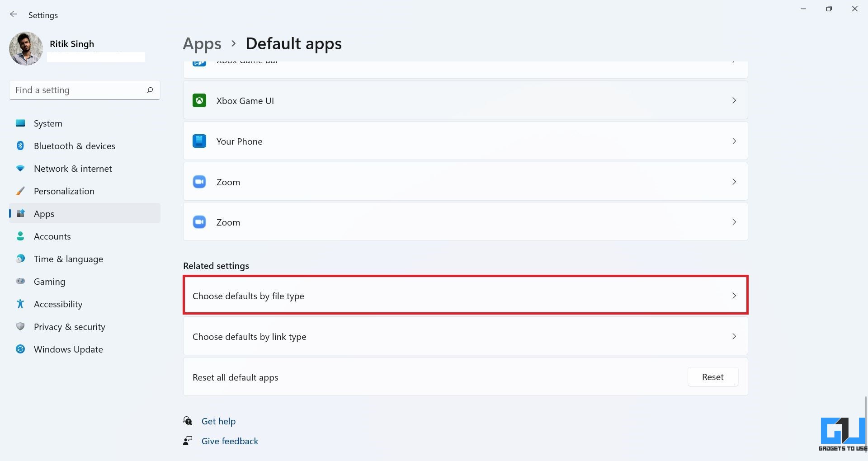Screen dimensions: 868x461
Task: Click the Network Wi-Fi icon in the sidebar
Action: pyautogui.click(x=20, y=168)
